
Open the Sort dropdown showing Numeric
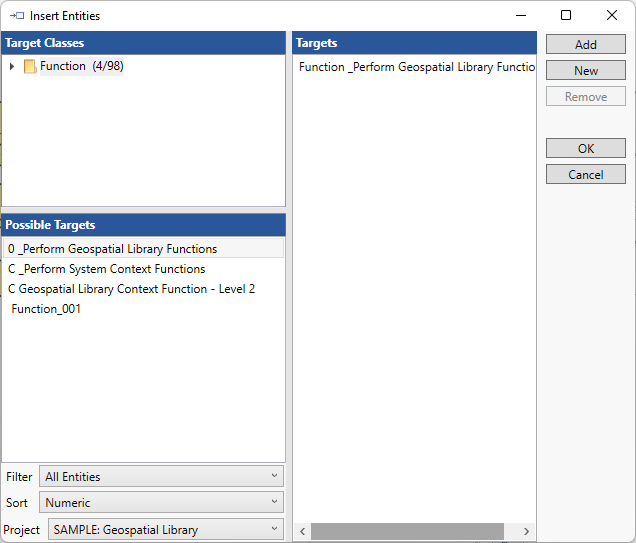(161, 503)
